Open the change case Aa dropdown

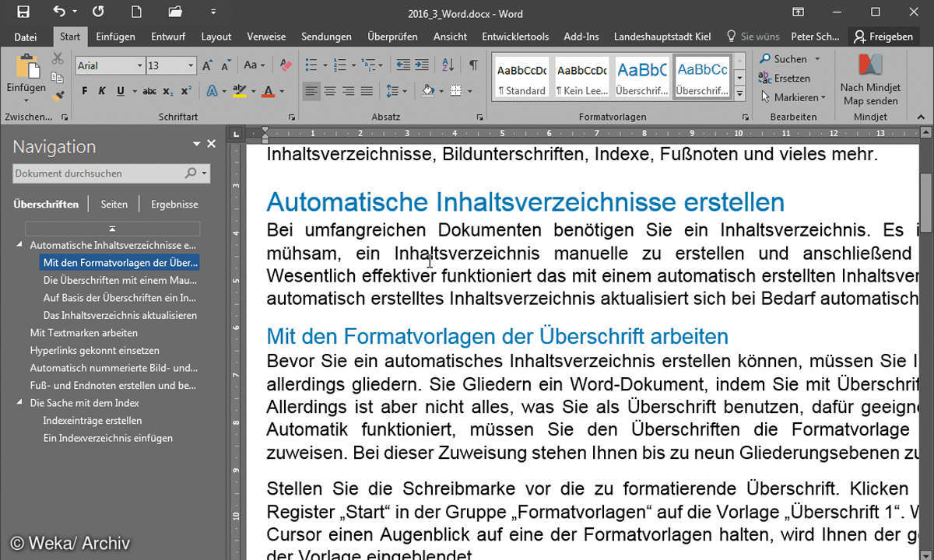pos(254,66)
